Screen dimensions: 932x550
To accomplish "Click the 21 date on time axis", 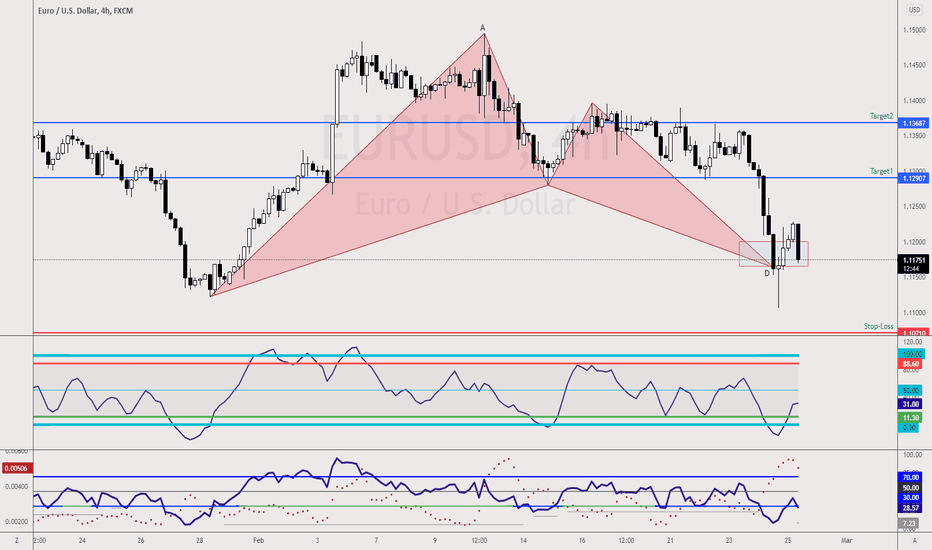I will [x=670, y=540].
